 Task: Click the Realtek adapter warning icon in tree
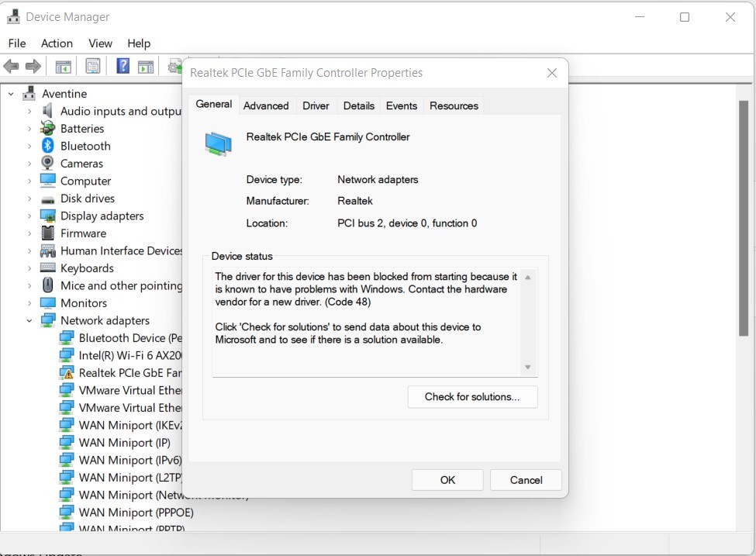(x=66, y=373)
